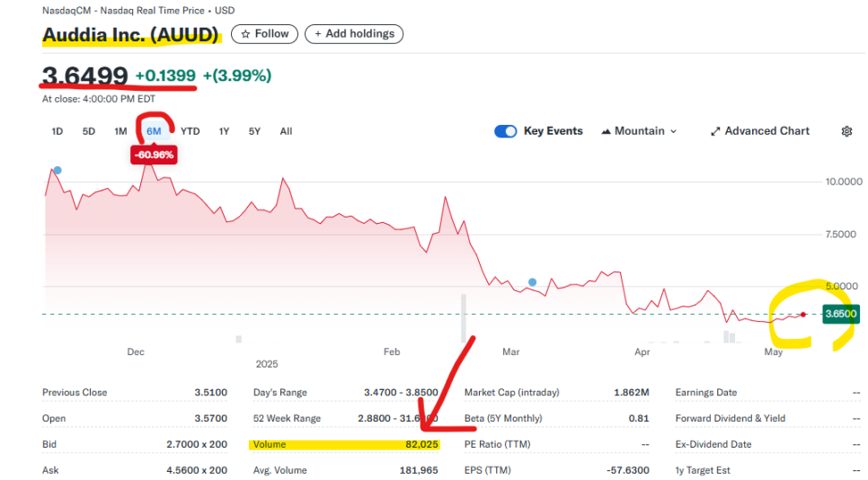This screenshot has height=480, width=868.
Task: Select the 5D time range tab
Action: click(x=89, y=131)
